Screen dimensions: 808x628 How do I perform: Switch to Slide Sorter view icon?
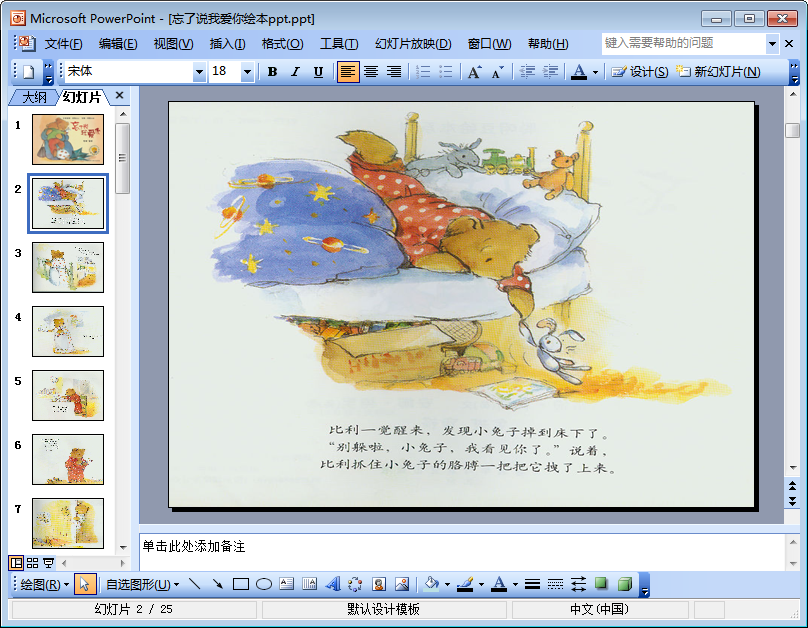pyautogui.click(x=32, y=563)
